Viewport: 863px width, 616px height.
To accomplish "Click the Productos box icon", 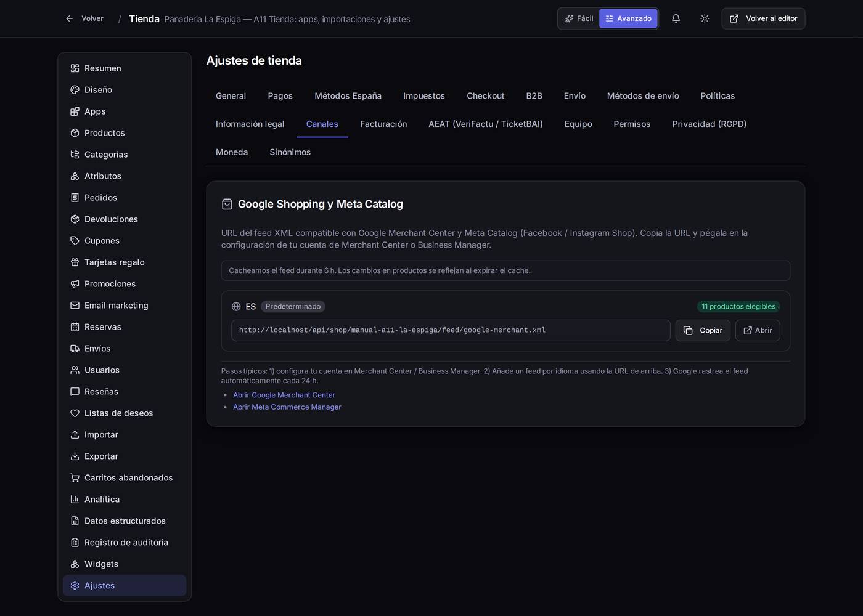I will (75, 133).
